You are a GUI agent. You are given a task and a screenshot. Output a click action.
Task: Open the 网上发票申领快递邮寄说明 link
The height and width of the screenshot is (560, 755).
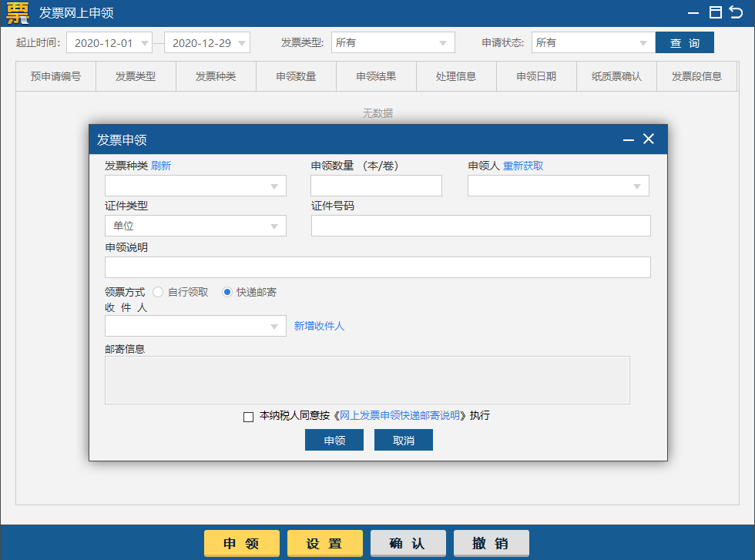coord(400,415)
